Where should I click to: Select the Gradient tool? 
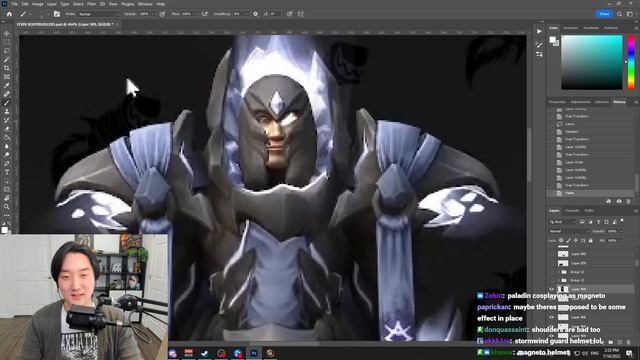7,138
